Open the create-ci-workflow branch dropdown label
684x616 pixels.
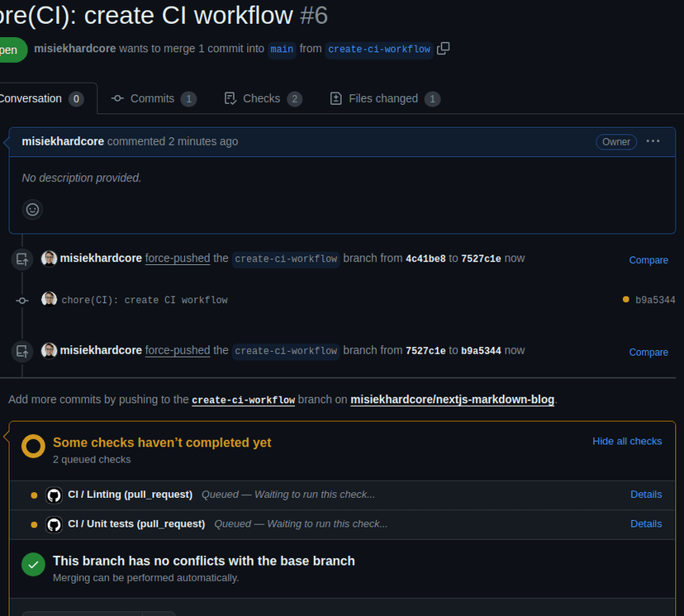pos(378,49)
